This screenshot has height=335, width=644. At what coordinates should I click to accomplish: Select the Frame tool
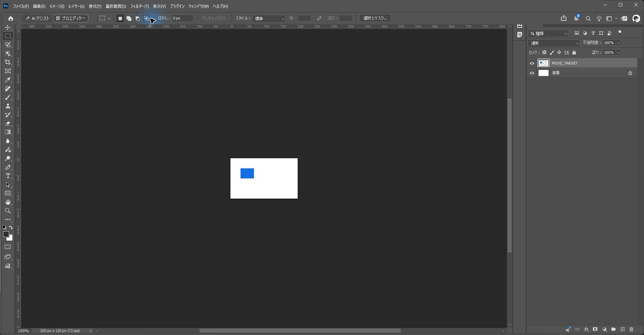coord(8,71)
